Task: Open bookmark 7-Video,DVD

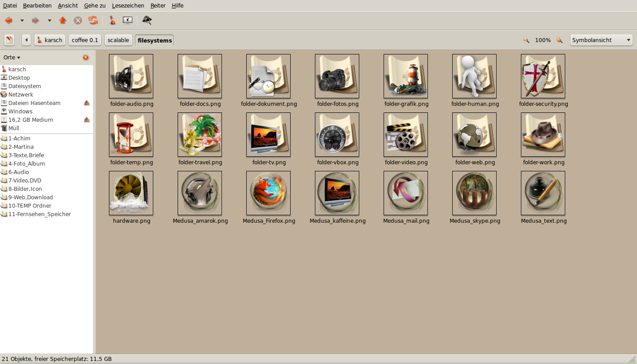Action: point(47,180)
